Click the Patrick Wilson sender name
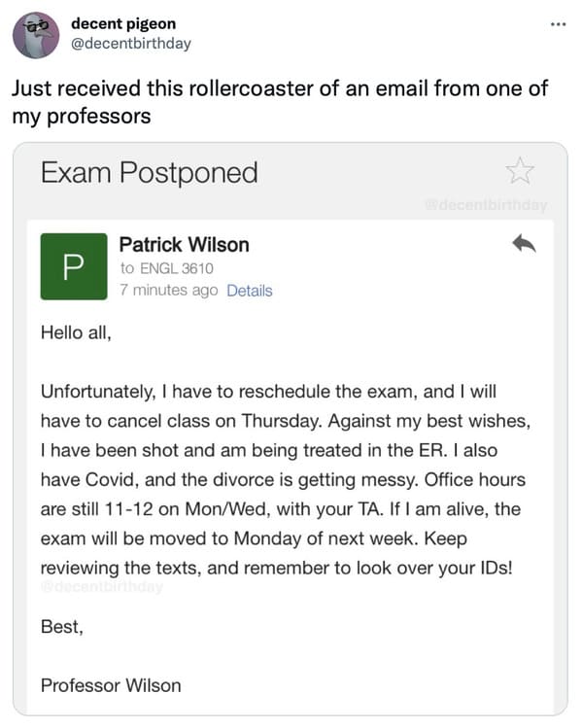The width and height of the screenshot is (582, 728). pyautogui.click(x=185, y=245)
